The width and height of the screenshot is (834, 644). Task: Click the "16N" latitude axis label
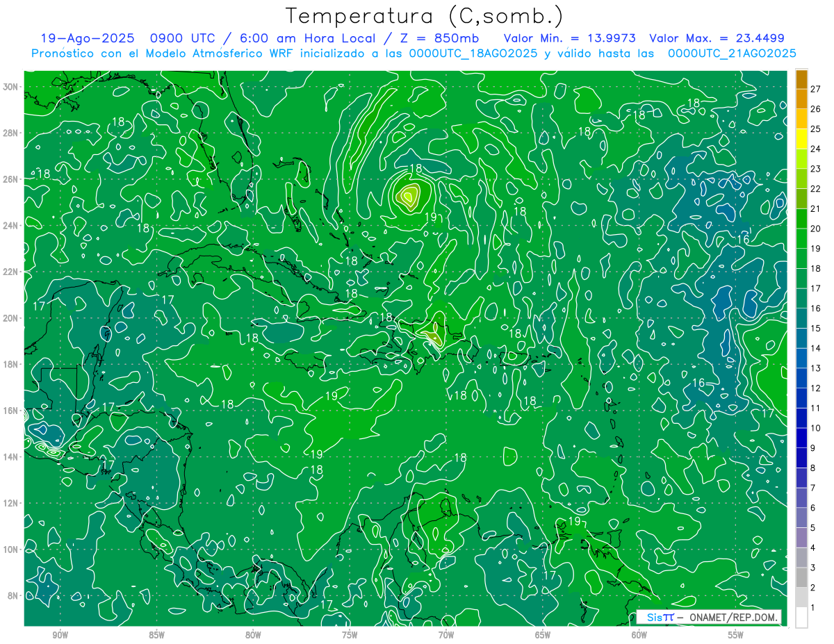[x=11, y=411]
